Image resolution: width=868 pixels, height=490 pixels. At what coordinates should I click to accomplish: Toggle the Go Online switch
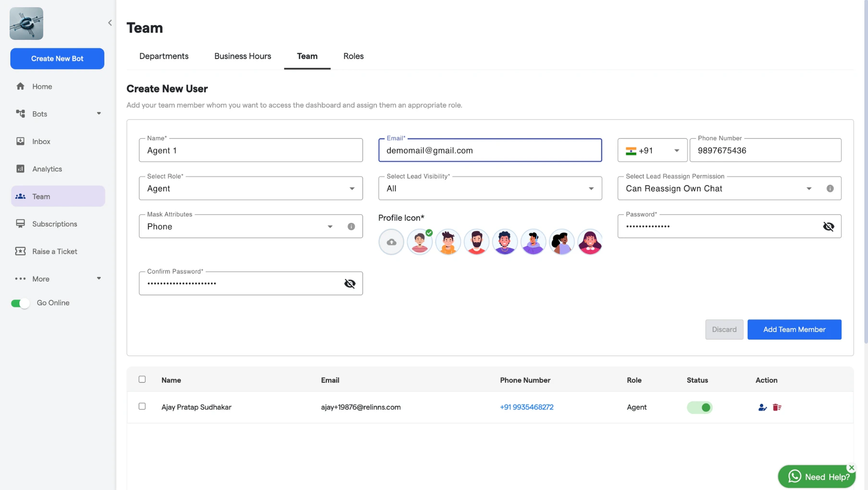(x=20, y=303)
